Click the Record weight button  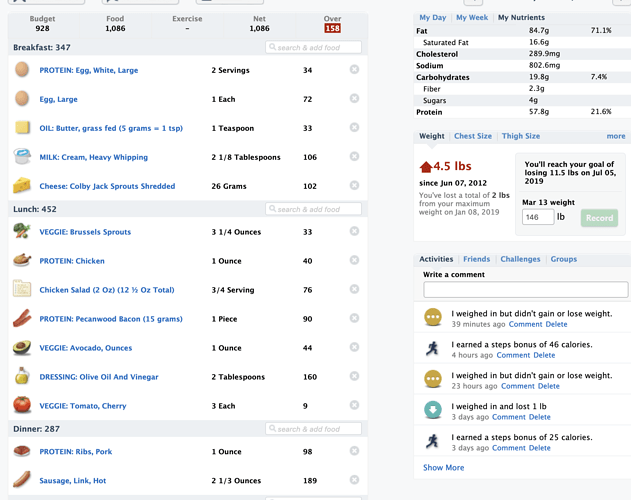[599, 218]
